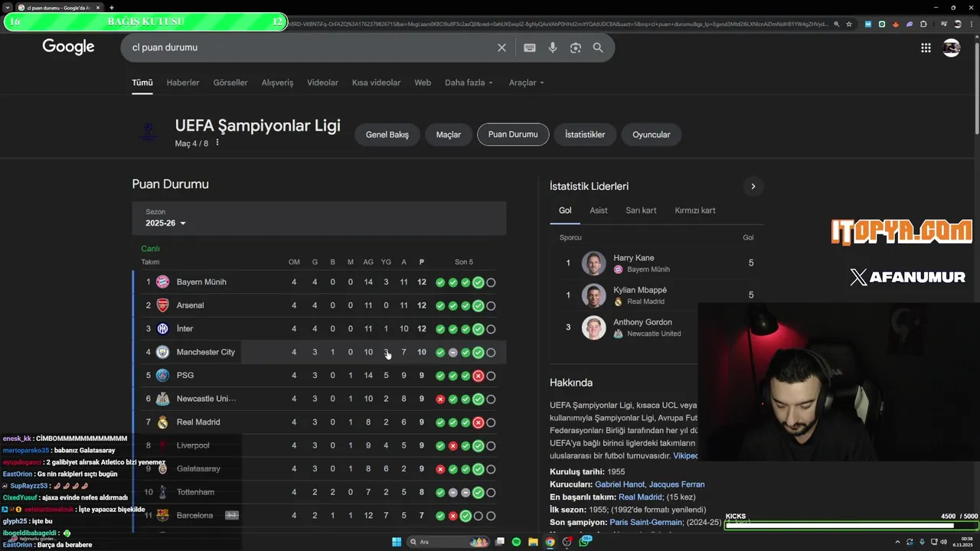Viewport: 980px width, 551px height.
Task: Open Windows Start menu
Action: coord(397,542)
